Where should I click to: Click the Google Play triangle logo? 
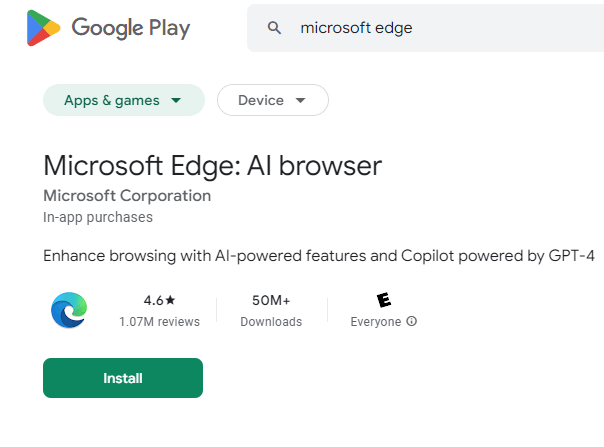coord(42,28)
